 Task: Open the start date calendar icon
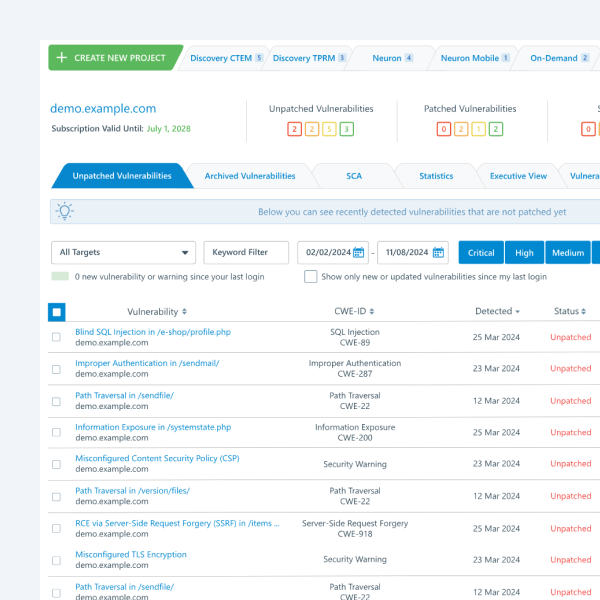(x=359, y=253)
